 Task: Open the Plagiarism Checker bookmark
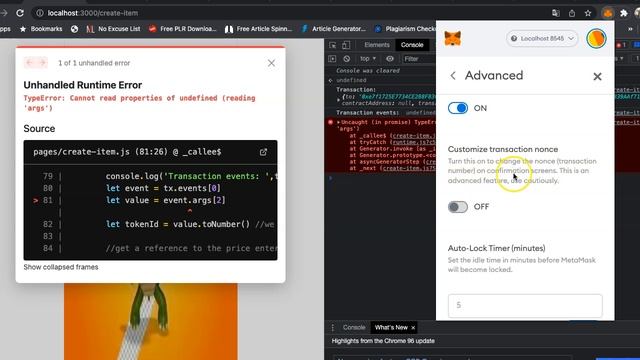coord(405,29)
